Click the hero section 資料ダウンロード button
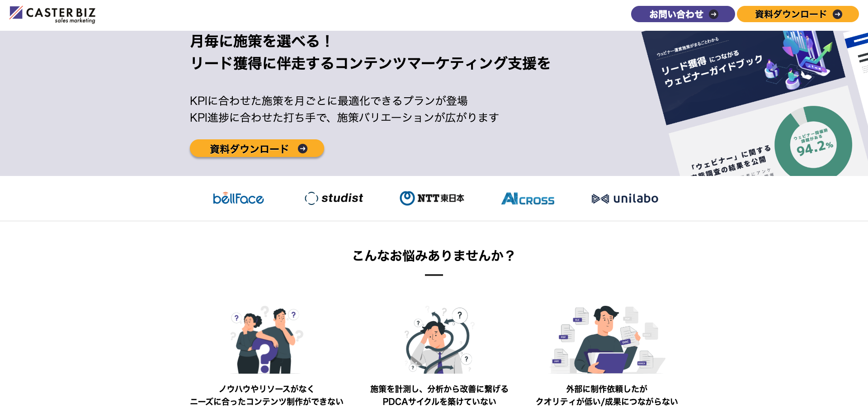Viewport: 868px width, 418px height. click(257, 148)
